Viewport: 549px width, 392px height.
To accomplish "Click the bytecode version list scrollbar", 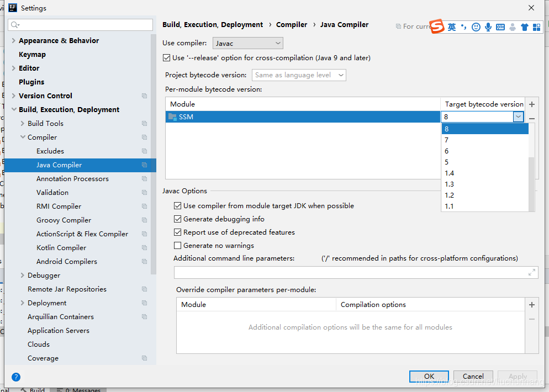I will tap(531, 184).
